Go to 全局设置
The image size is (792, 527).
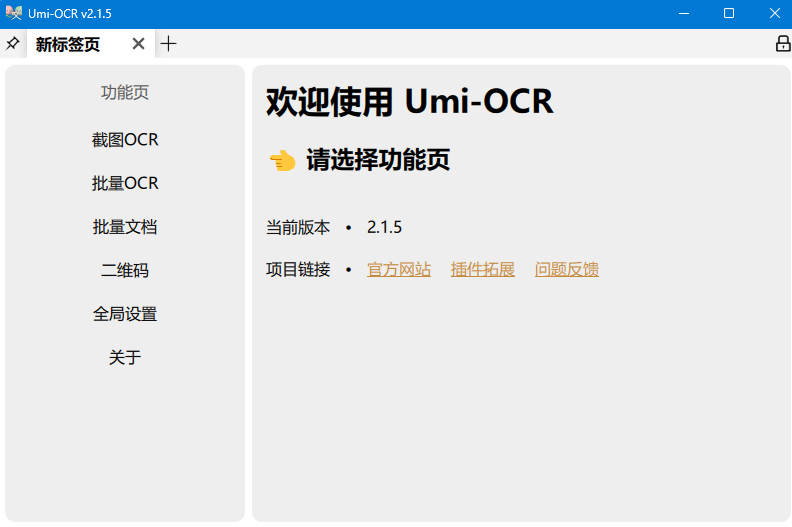pos(125,314)
